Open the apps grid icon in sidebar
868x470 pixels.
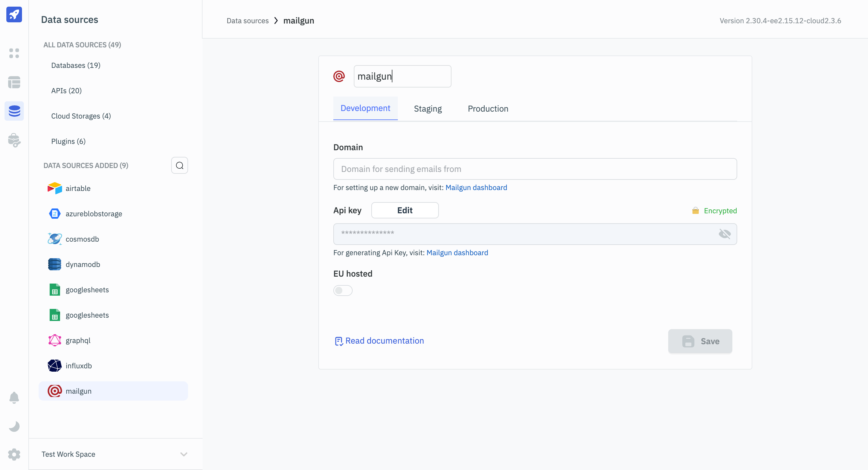[14, 53]
